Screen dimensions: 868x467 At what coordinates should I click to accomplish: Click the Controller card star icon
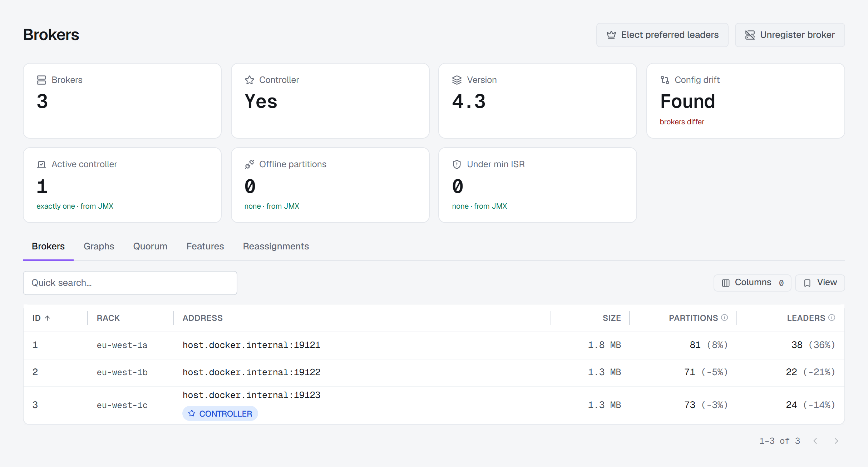[249, 80]
